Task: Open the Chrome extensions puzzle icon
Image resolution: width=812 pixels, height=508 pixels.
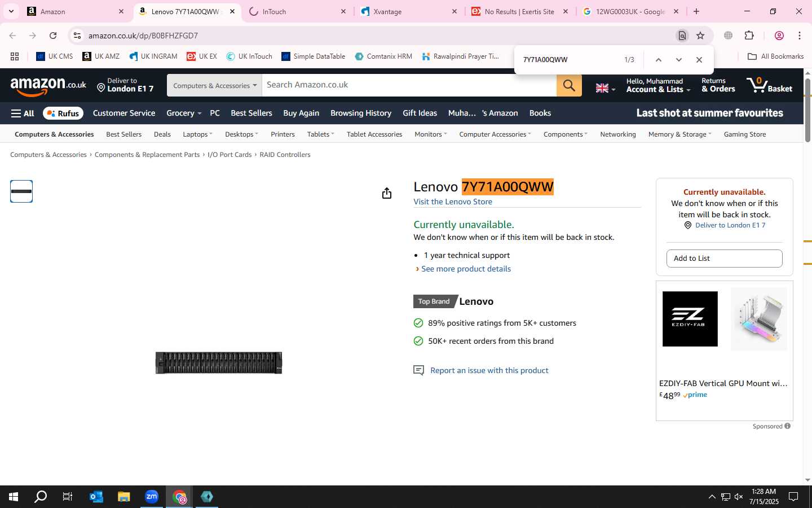Action: click(749, 36)
